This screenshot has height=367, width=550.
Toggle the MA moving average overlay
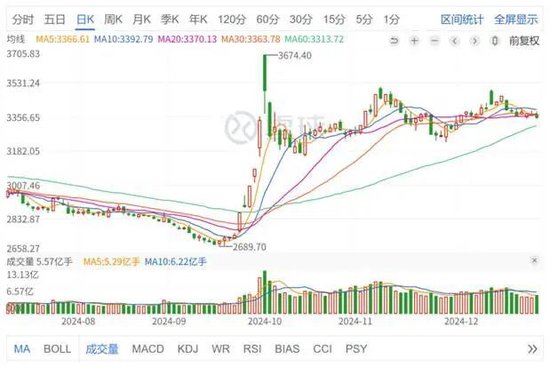pos(22,349)
